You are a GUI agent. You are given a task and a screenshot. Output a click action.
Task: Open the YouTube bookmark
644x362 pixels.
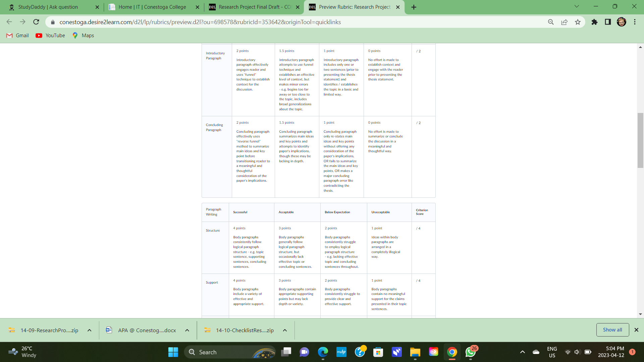pos(50,36)
